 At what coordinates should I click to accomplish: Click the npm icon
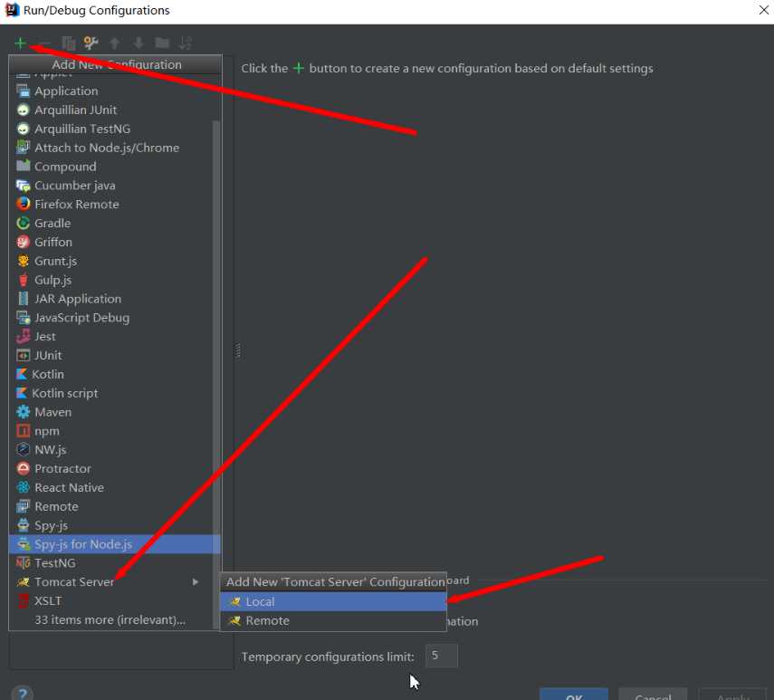click(x=24, y=431)
